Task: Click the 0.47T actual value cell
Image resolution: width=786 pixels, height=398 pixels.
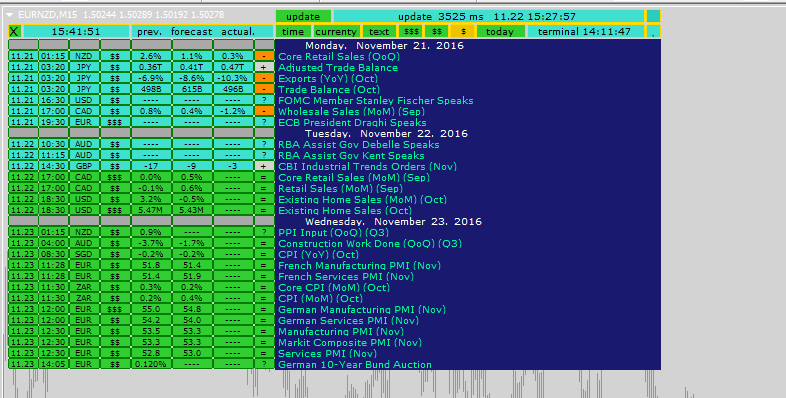Action: click(x=233, y=67)
